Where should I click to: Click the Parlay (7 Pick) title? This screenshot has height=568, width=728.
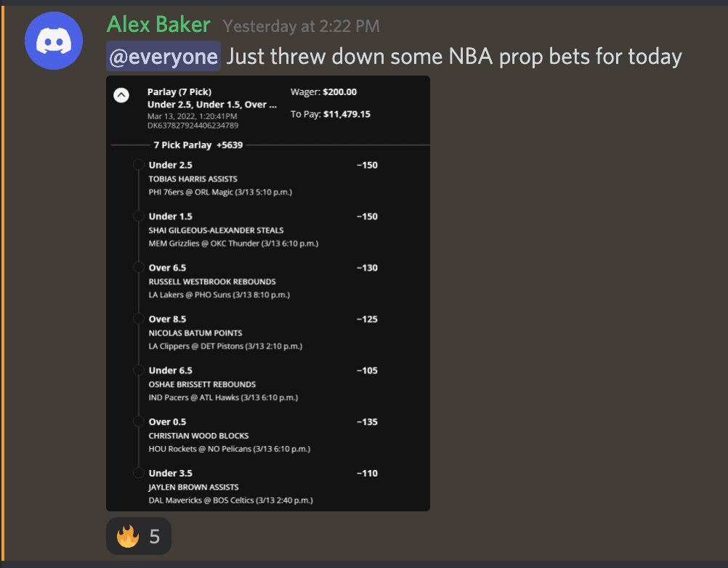tap(179, 92)
